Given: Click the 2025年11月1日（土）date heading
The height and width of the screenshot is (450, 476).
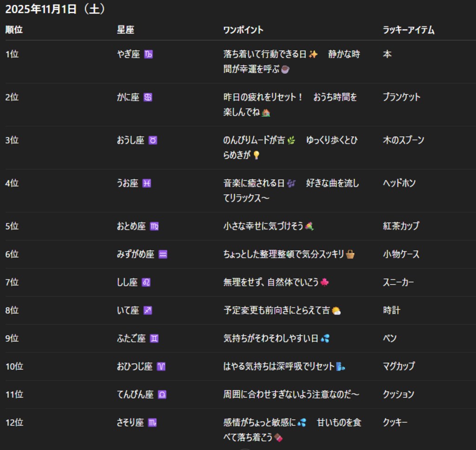Looking at the screenshot, I should click(x=56, y=8).
